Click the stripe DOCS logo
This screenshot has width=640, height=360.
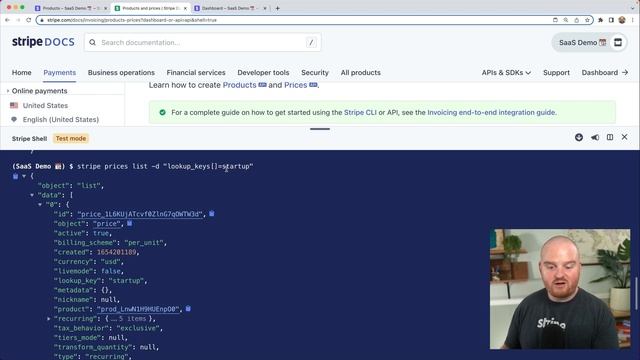(43, 42)
